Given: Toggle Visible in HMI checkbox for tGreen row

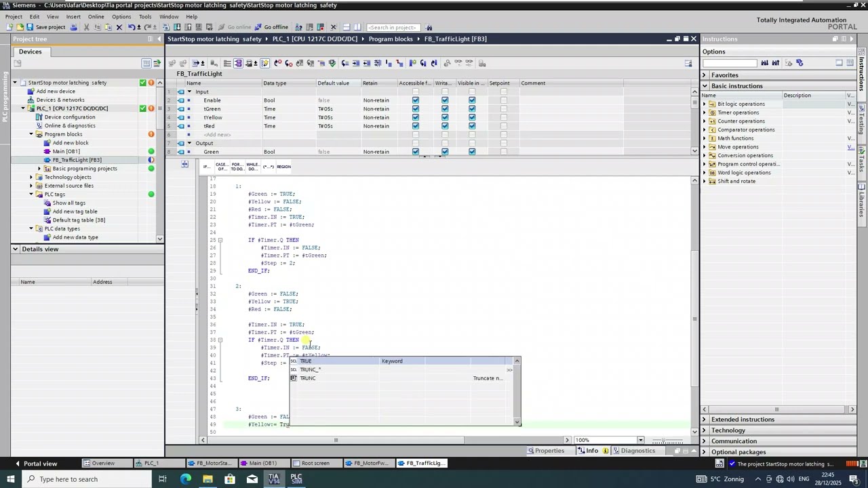Looking at the screenshot, I should [x=472, y=108].
